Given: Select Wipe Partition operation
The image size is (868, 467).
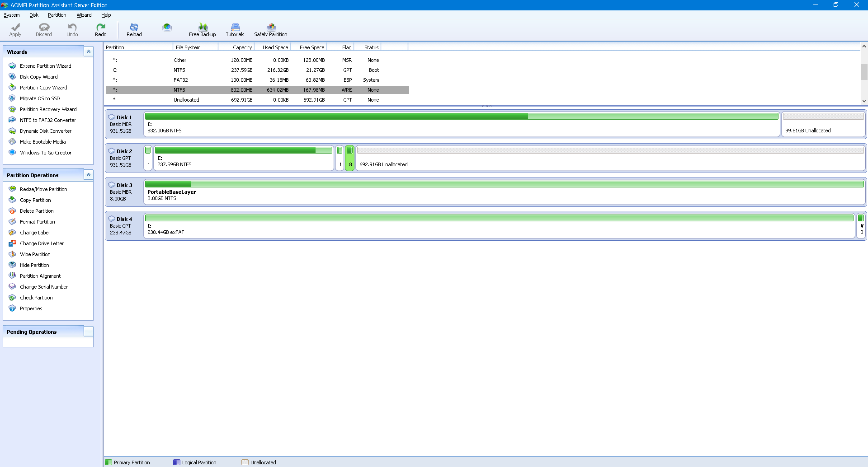Looking at the screenshot, I should (35, 254).
